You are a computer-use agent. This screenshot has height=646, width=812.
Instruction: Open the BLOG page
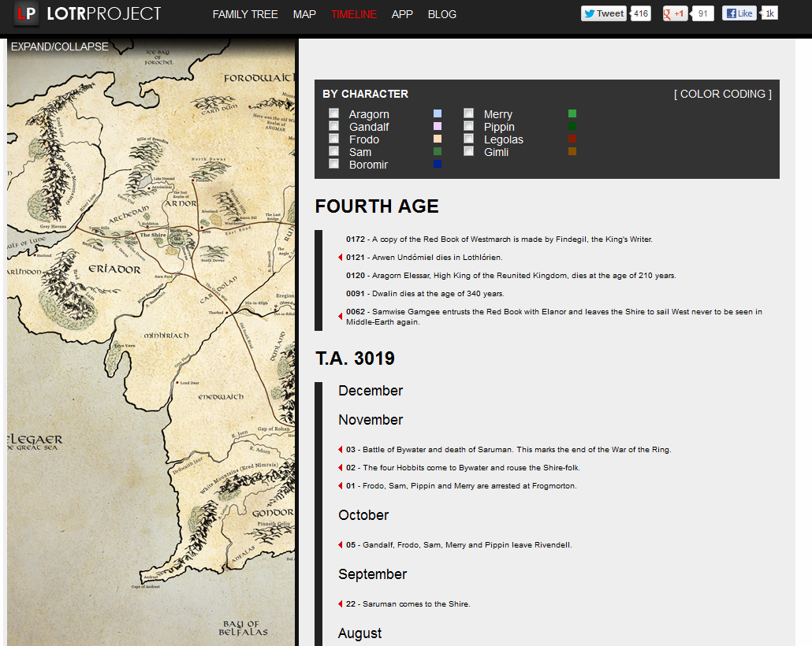(x=442, y=14)
